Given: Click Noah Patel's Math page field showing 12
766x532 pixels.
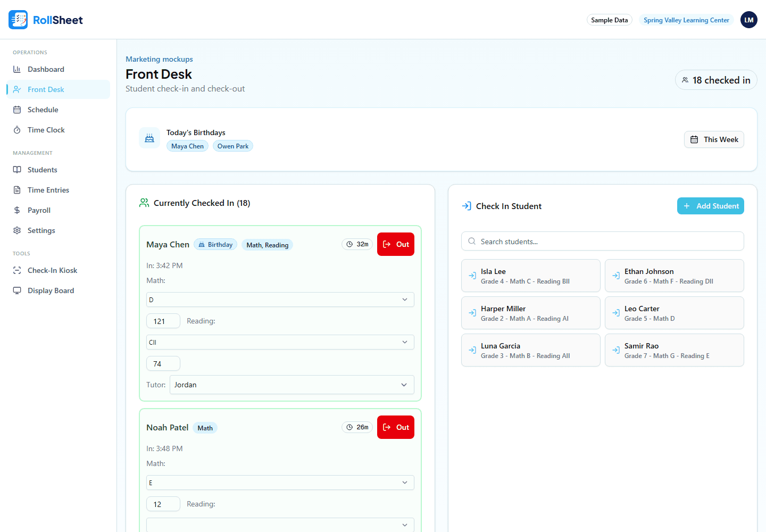Looking at the screenshot, I should point(163,504).
